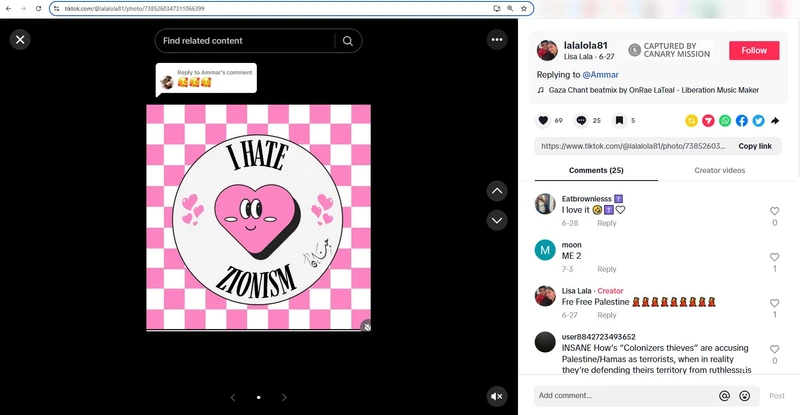Insert a mention with @ icon
The height and width of the screenshot is (415, 800).
724,396
